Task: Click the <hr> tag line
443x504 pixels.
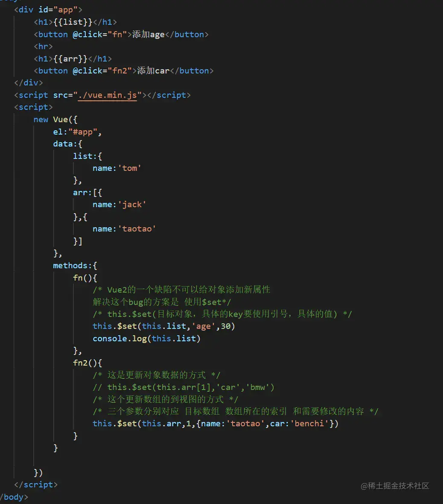Action: pyautogui.click(x=44, y=47)
